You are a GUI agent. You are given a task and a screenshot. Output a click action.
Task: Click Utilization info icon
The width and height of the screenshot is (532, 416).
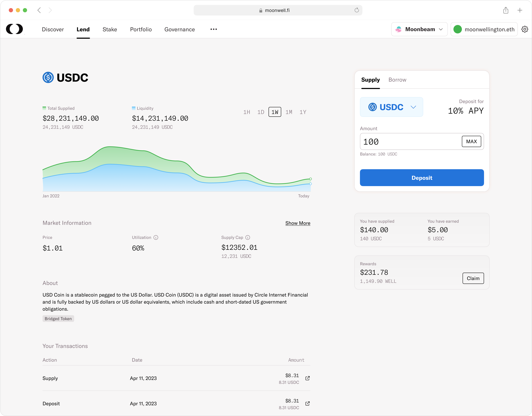156,237
